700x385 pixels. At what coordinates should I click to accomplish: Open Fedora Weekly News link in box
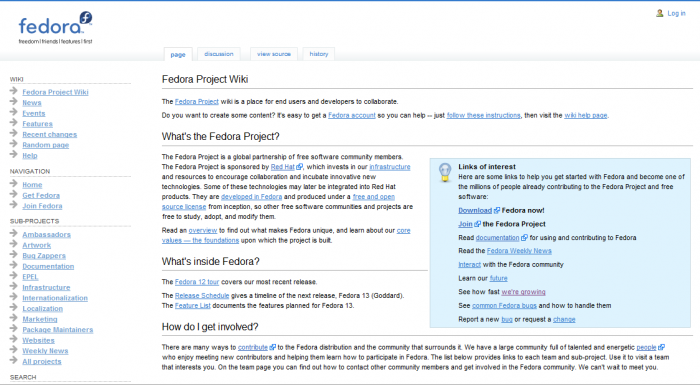519,251
